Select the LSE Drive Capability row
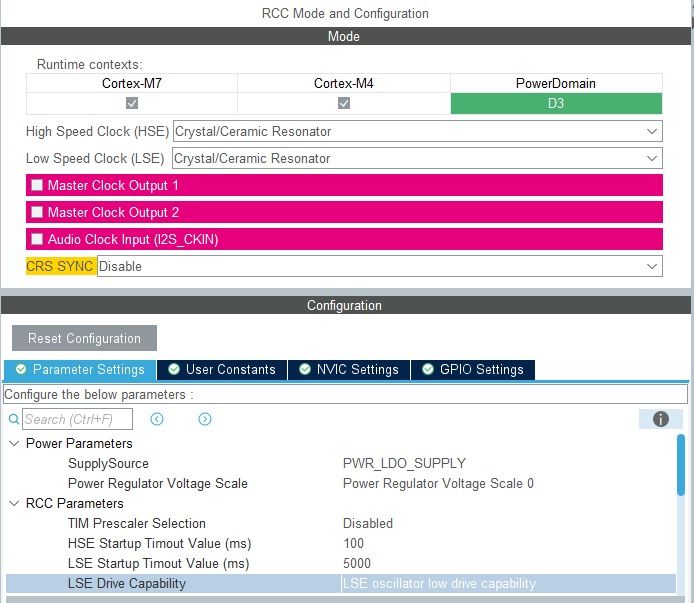The height and width of the screenshot is (603, 694). click(x=341, y=584)
